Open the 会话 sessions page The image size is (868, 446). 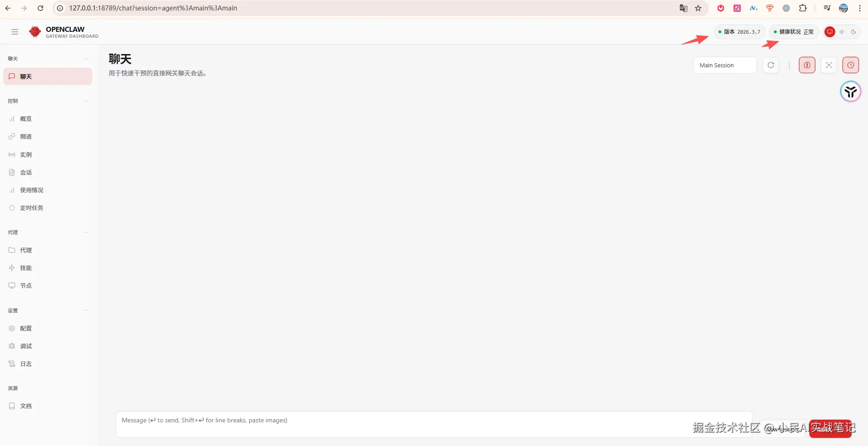pos(48,172)
